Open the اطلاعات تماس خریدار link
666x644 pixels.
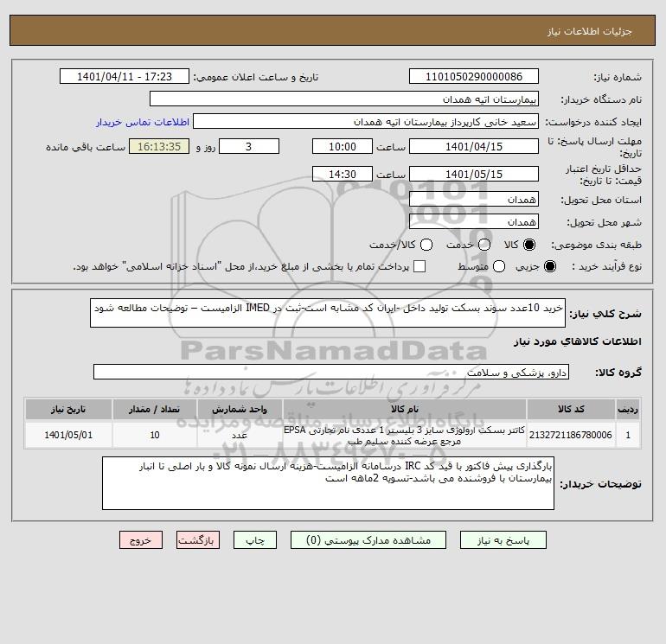tap(143, 122)
